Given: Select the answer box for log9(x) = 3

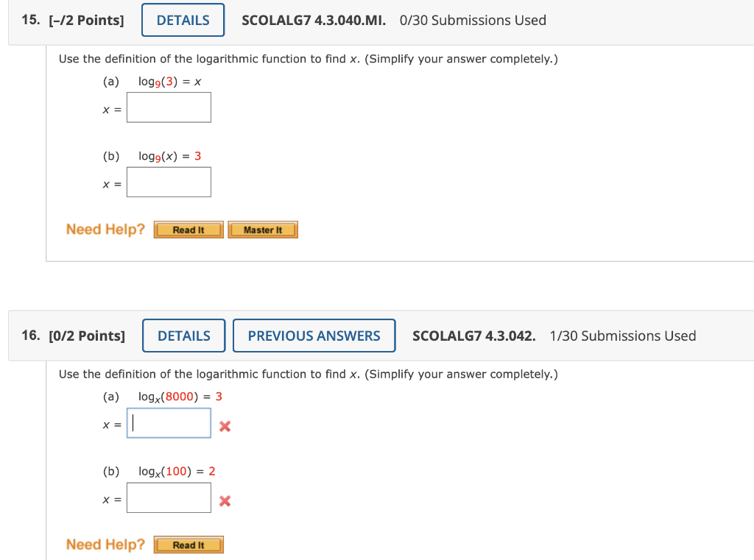Looking at the screenshot, I should click(169, 182).
